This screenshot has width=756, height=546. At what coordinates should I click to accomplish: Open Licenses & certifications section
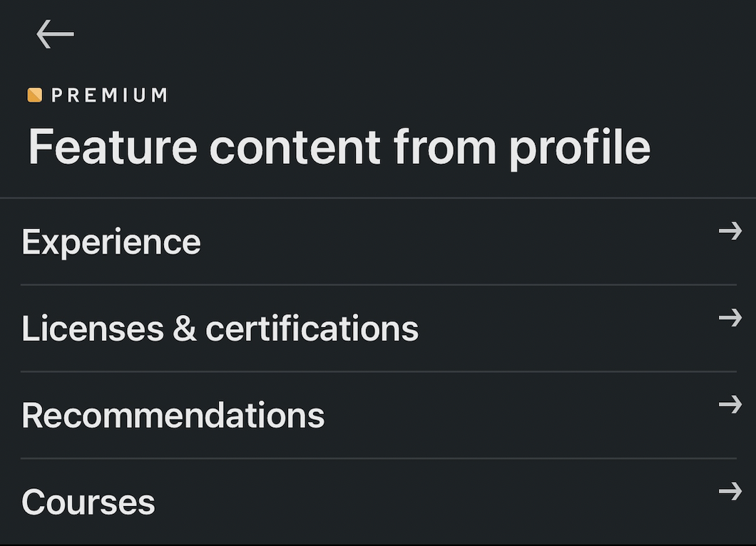378,329
